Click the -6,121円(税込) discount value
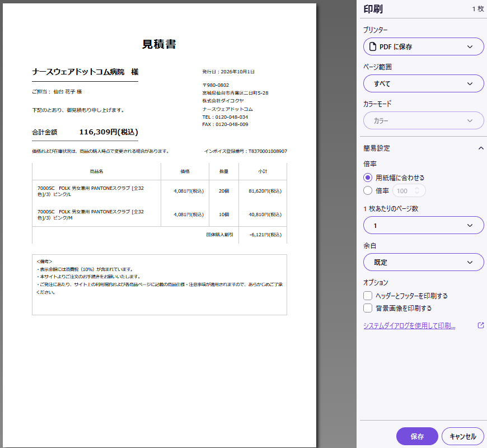This screenshot has height=448, width=487. point(265,235)
